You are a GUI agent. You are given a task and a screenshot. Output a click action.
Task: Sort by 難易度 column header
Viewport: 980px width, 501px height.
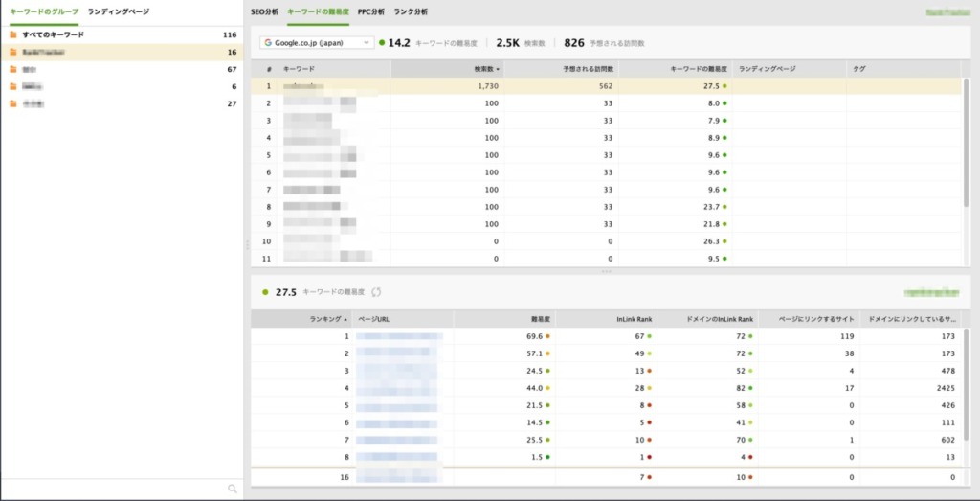(504, 319)
